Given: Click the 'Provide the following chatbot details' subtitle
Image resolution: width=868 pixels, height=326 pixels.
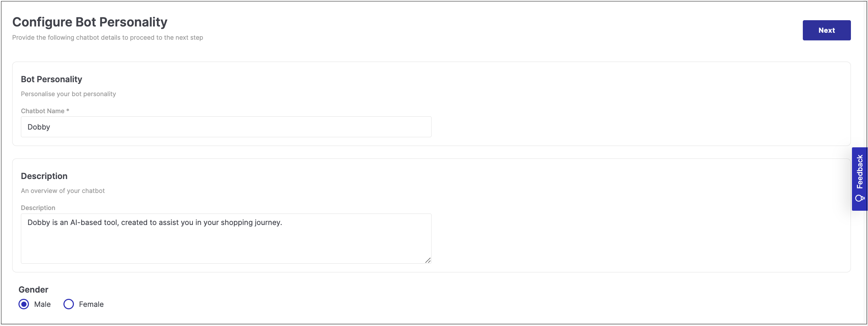Looking at the screenshot, I should point(108,37).
